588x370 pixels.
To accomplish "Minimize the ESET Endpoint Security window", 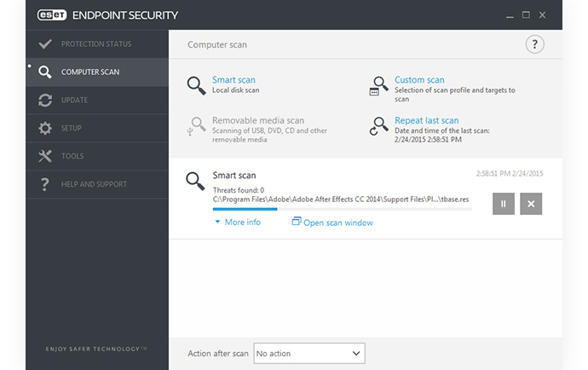I will pos(510,15).
